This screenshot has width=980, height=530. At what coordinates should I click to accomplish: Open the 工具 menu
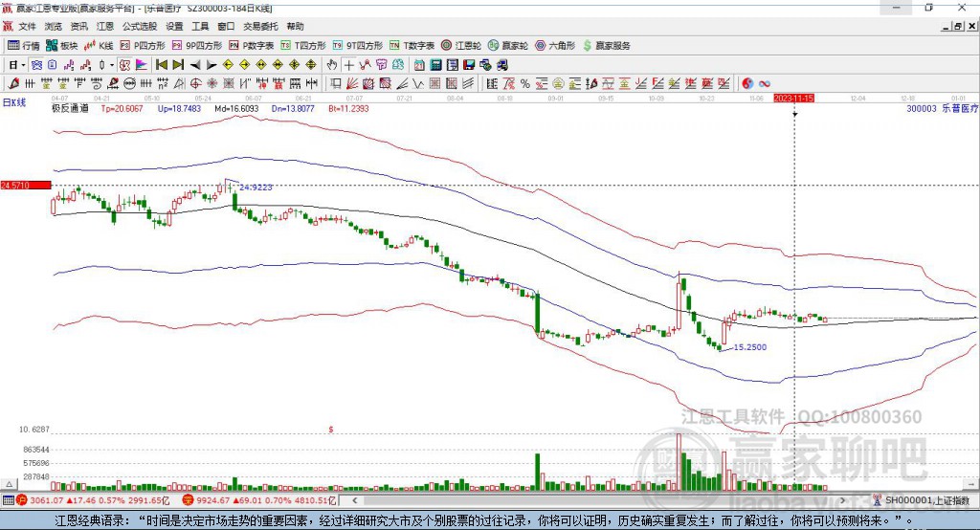[x=200, y=26]
